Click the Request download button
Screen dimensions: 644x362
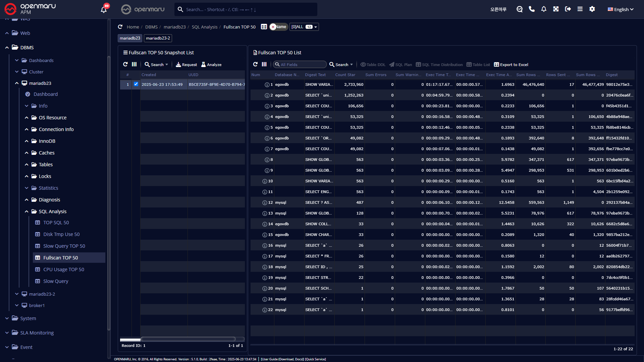pos(186,64)
